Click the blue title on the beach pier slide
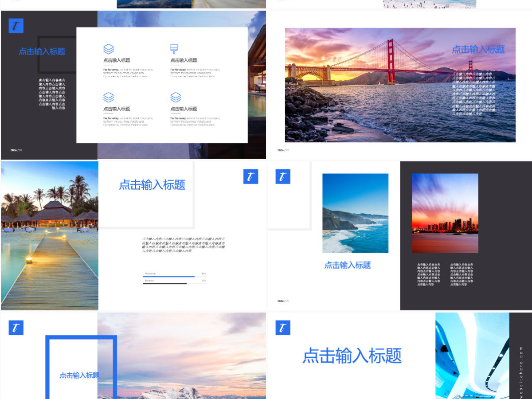Viewport: 532px width, 399px height. tap(152, 184)
